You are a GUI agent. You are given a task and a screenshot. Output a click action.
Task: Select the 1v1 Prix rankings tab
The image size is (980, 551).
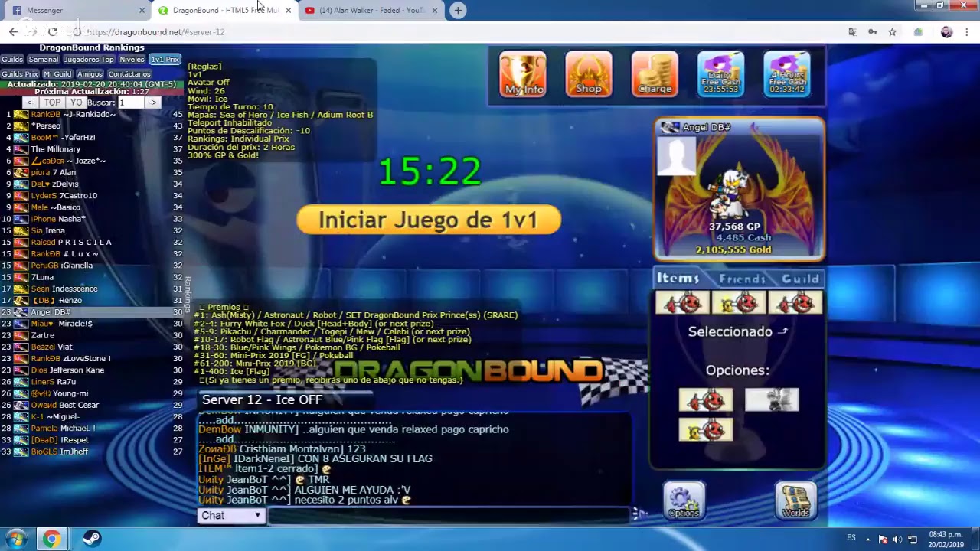(x=165, y=60)
